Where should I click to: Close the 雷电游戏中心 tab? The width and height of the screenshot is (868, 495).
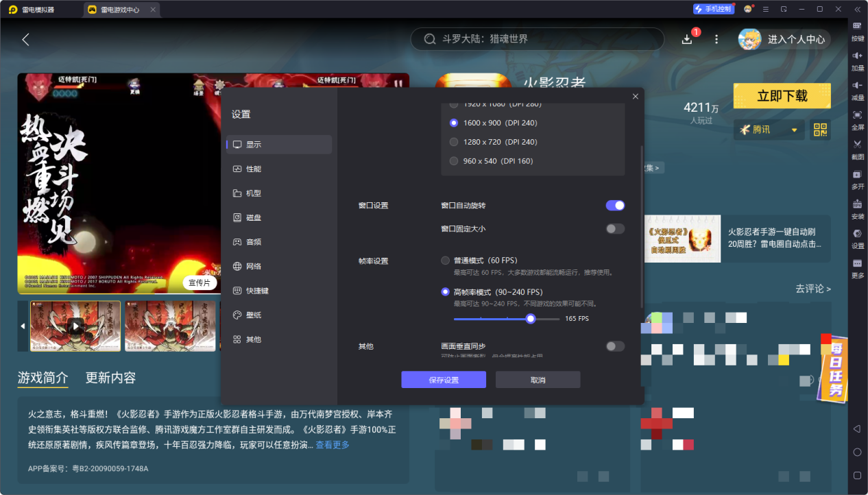153,10
